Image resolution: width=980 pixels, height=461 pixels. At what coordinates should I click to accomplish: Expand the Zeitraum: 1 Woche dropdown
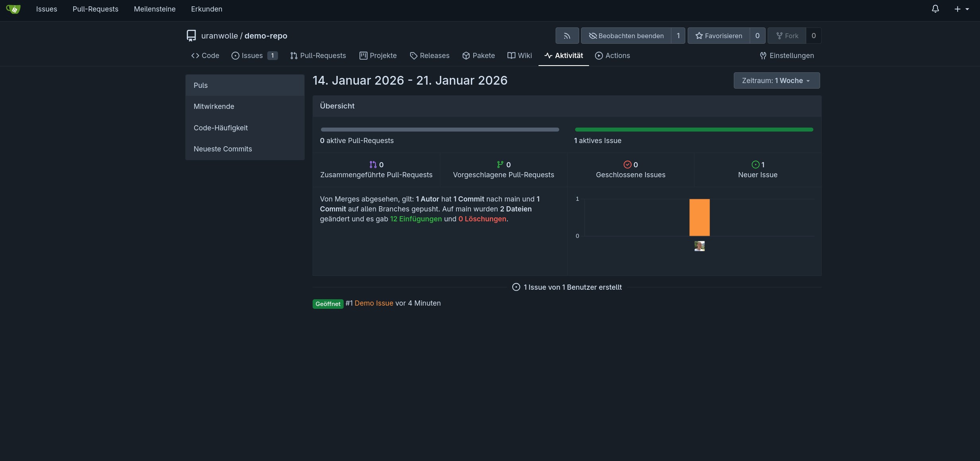click(x=776, y=81)
